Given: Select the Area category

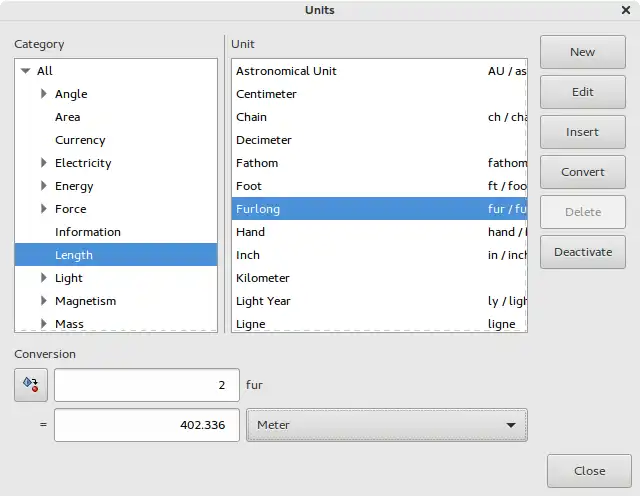Looking at the screenshot, I should tap(68, 117).
